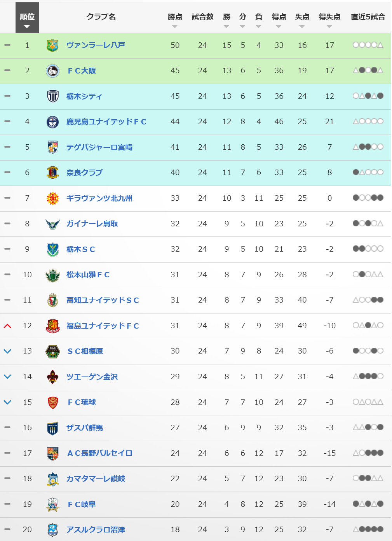Click the Azul Claro Numazu crest icon

52,530
